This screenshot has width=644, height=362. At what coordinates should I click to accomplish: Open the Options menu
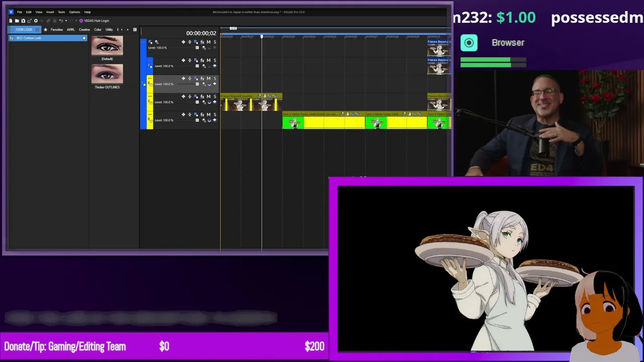[x=74, y=12]
